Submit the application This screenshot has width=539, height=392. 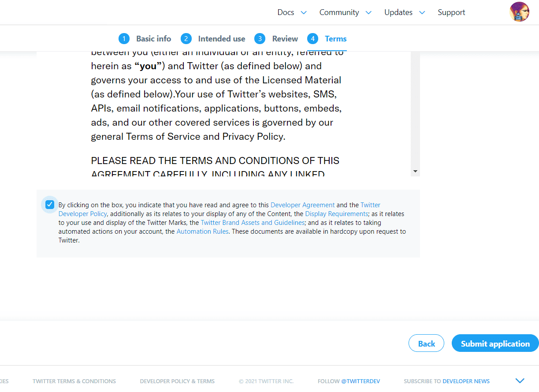click(x=495, y=343)
